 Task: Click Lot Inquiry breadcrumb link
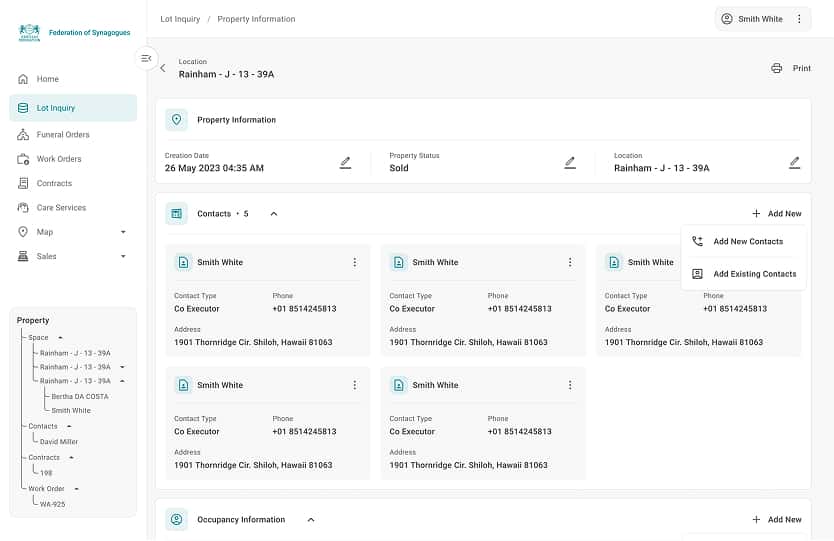tap(180, 19)
